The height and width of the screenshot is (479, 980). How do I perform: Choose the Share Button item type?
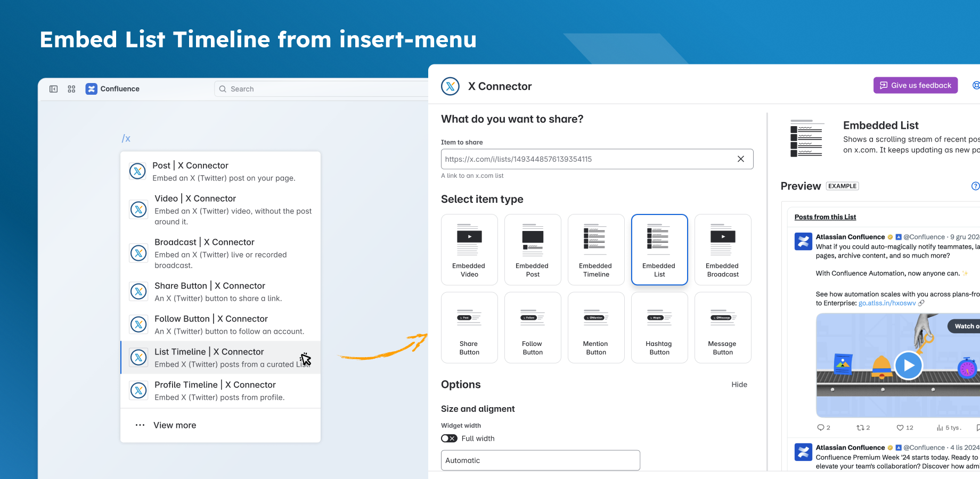tap(469, 328)
